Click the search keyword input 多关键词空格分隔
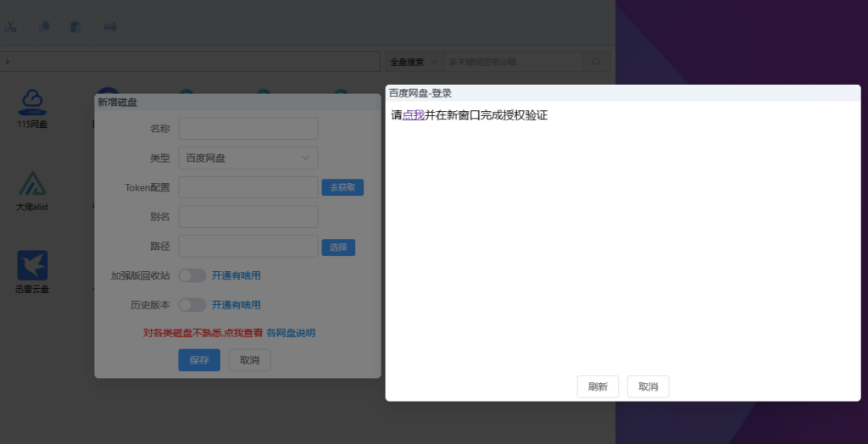The image size is (868, 444). coord(513,62)
